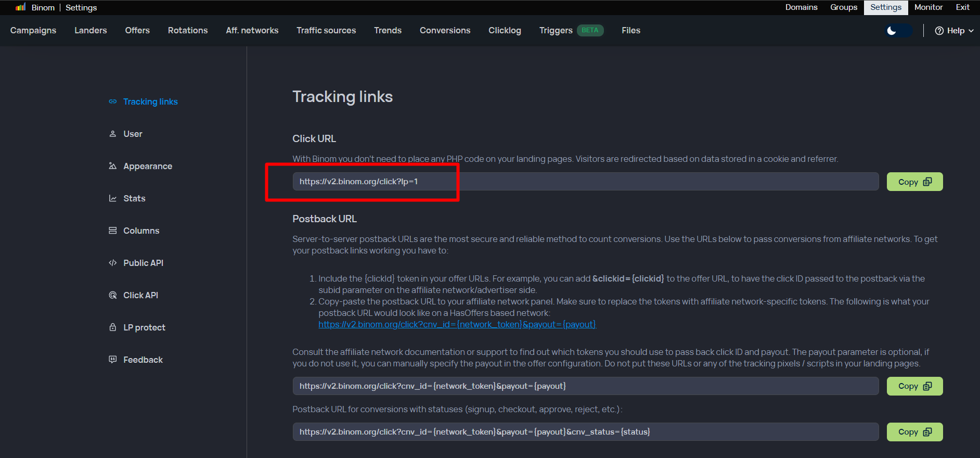Click the Public API code icon
980x458 pixels.
(112, 263)
